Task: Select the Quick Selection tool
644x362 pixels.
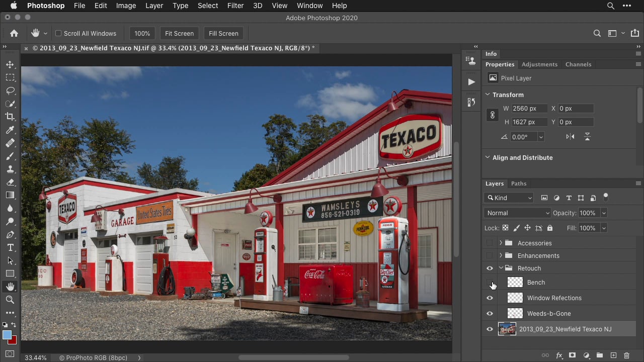Action: point(10,104)
